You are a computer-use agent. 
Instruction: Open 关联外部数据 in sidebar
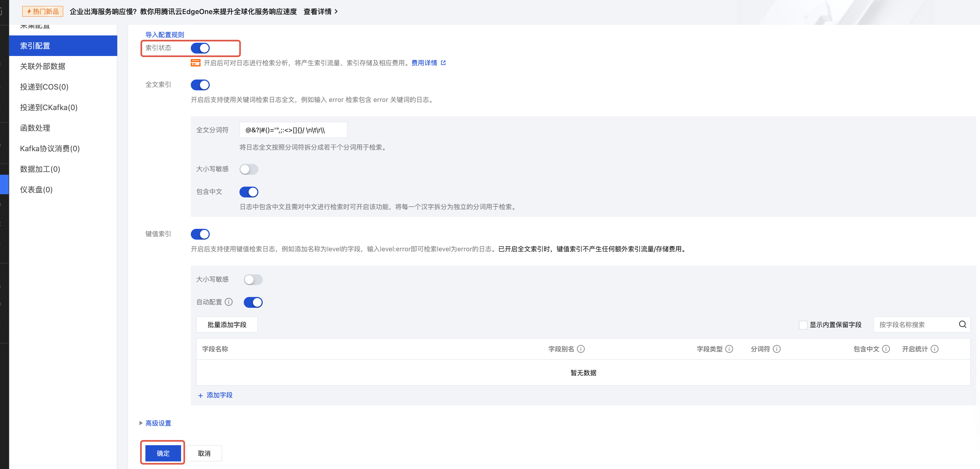(43, 66)
